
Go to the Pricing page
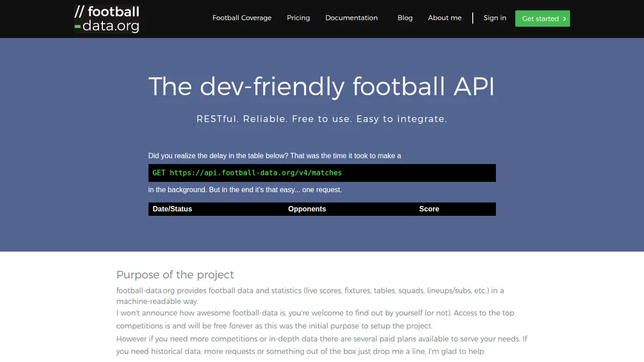click(298, 18)
